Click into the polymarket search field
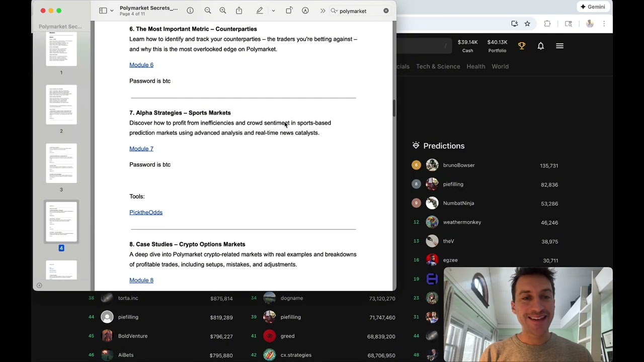The height and width of the screenshot is (362, 644). click(x=360, y=11)
